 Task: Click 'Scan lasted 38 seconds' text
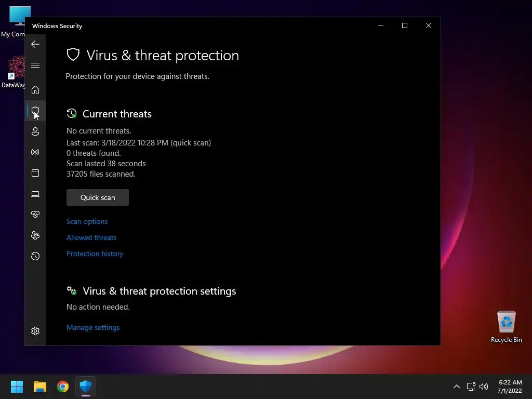click(x=106, y=164)
